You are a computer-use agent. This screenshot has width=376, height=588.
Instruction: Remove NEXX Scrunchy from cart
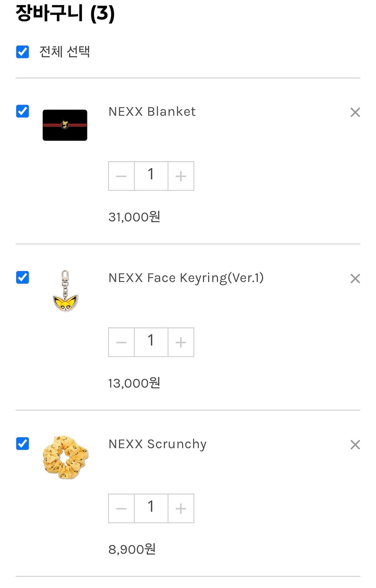pos(355,445)
